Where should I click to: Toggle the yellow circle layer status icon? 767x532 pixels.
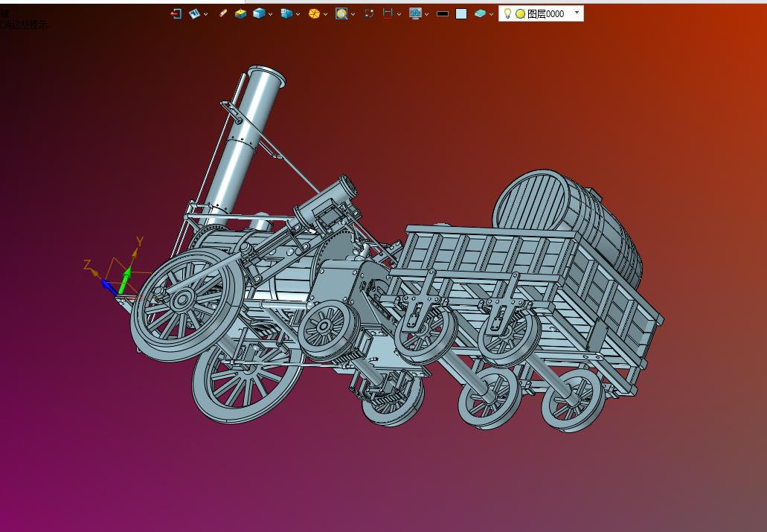click(521, 14)
